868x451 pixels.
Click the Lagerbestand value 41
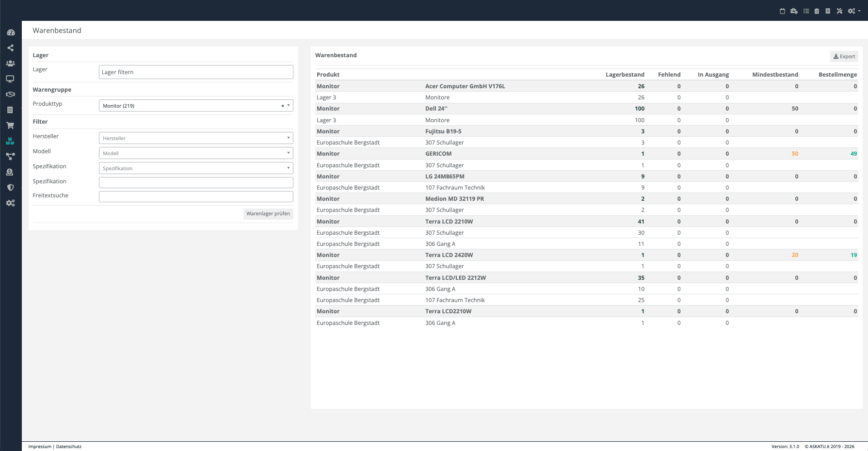point(641,222)
